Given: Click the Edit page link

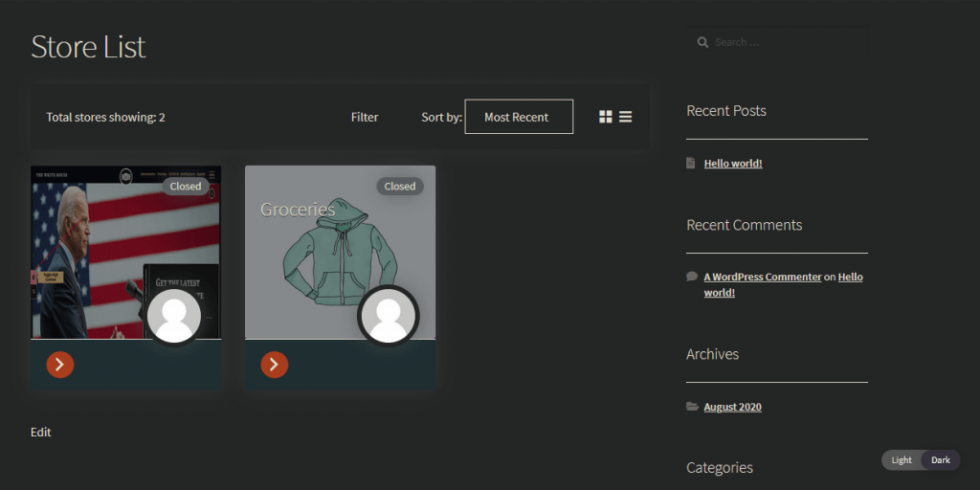Looking at the screenshot, I should pyautogui.click(x=40, y=432).
